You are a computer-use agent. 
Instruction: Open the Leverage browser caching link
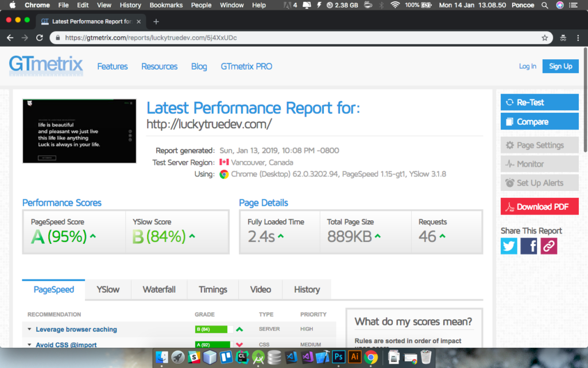pyautogui.click(x=76, y=329)
